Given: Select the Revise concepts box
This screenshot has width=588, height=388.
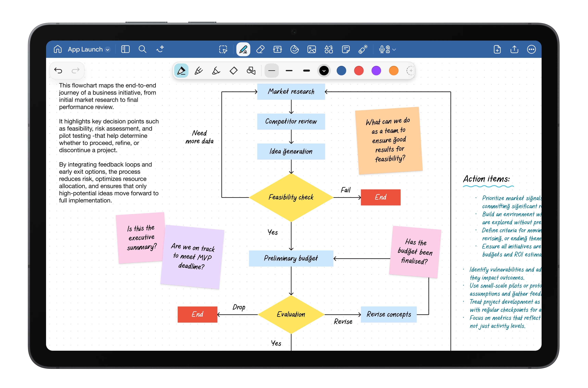Looking at the screenshot, I should [389, 314].
